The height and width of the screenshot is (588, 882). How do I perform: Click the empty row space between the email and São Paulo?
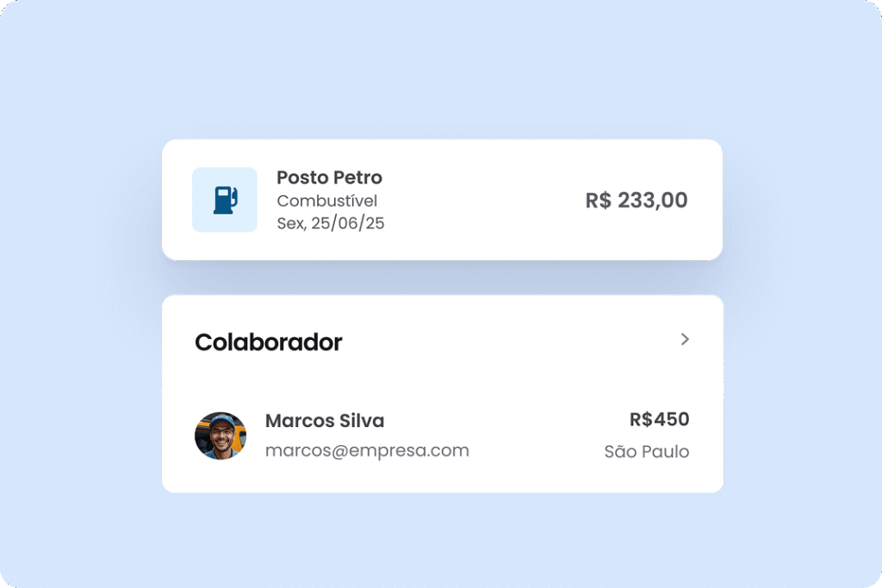tap(536, 451)
